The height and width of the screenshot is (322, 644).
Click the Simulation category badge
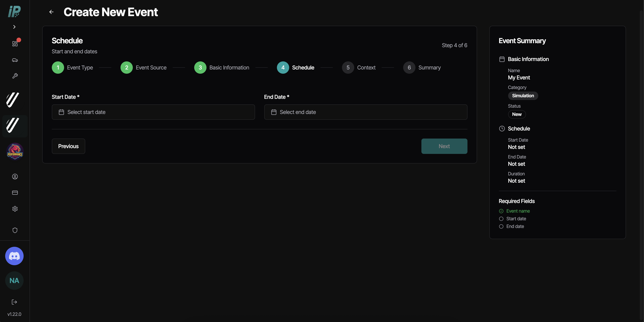pyautogui.click(x=523, y=96)
